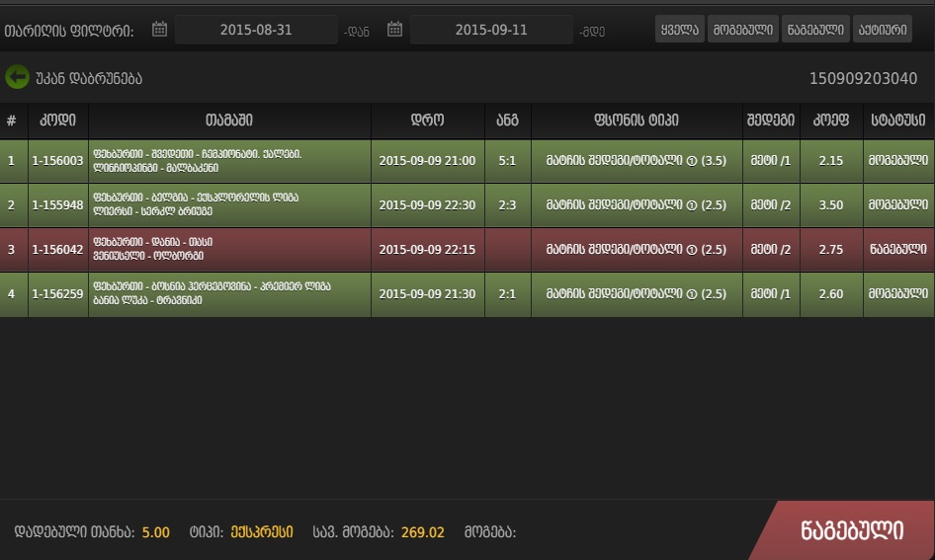935x560 pixels.
Task: Click info icon in bet row 1-156259
Action: (692, 294)
